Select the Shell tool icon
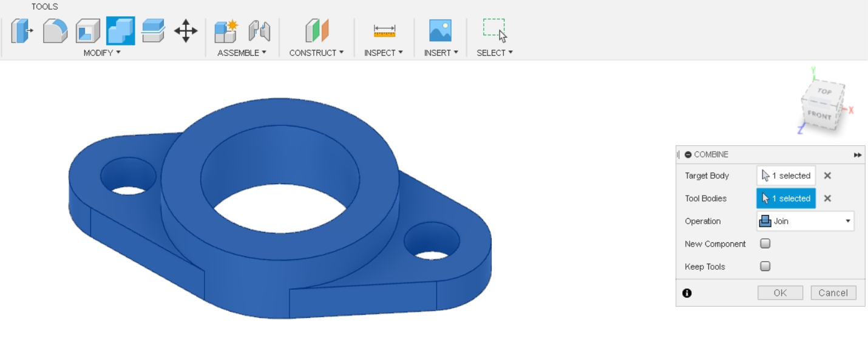Image resolution: width=868 pixels, height=356 pixels. point(88,30)
